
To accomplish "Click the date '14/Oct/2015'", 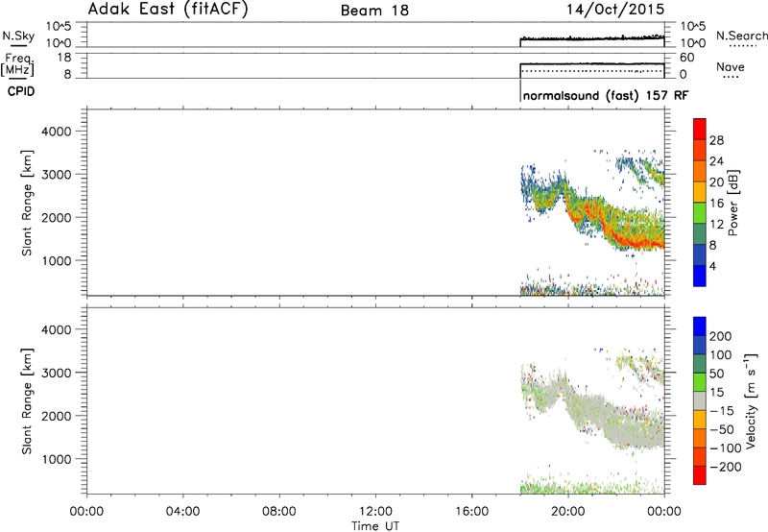I will pos(615,10).
